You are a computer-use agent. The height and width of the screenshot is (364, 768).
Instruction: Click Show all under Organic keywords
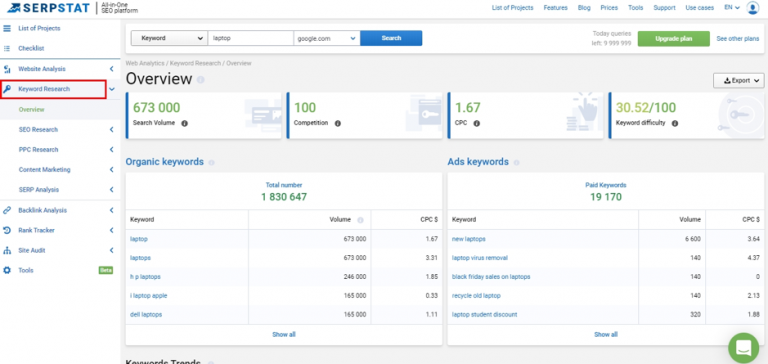point(284,335)
